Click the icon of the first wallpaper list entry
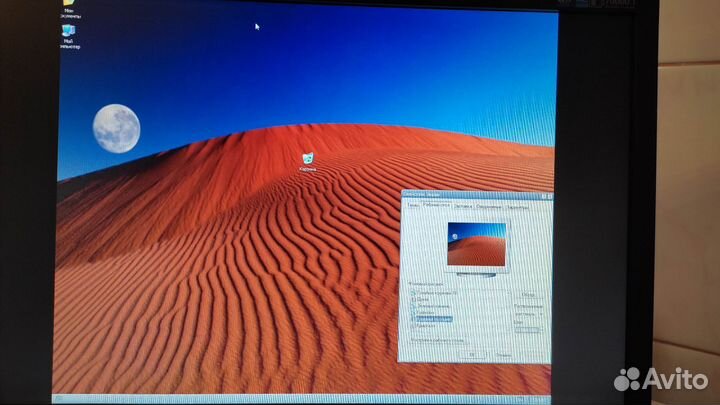 click(413, 292)
